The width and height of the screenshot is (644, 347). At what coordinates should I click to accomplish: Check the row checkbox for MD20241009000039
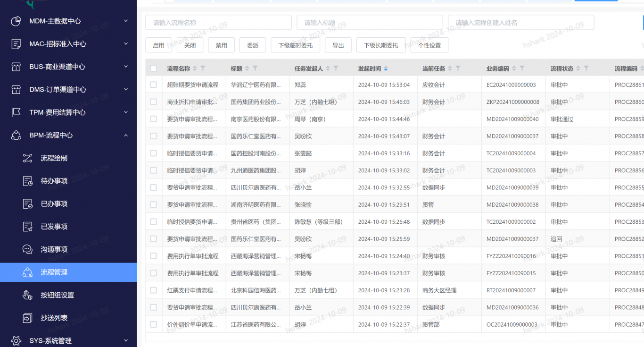[x=153, y=187]
